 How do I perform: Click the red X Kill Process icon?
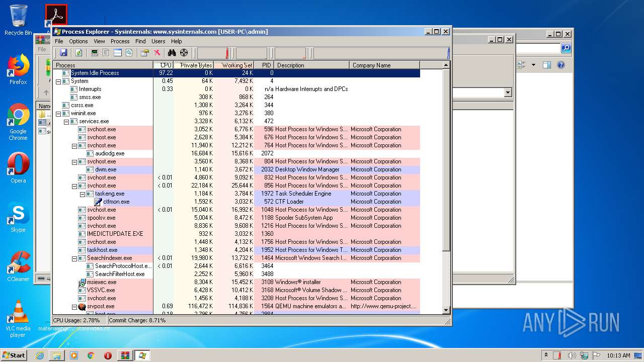[157, 52]
